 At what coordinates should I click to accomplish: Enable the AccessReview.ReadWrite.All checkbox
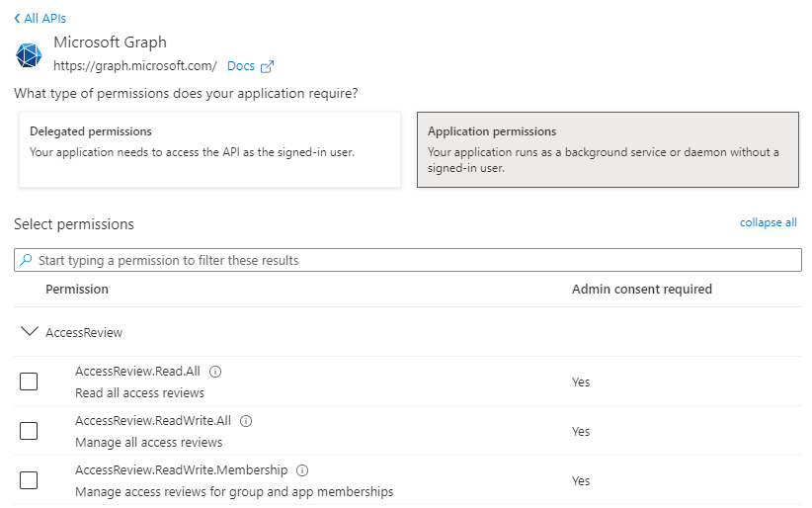[29, 431]
